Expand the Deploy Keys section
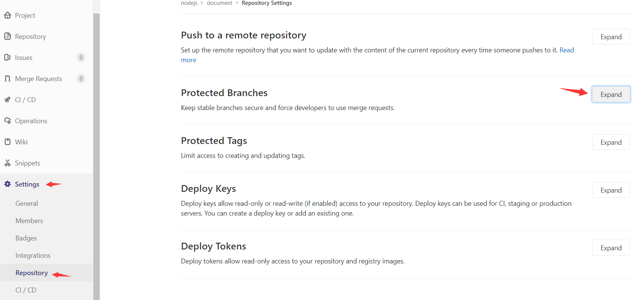The height and width of the screenshot is (300, 644). point(611,190)
